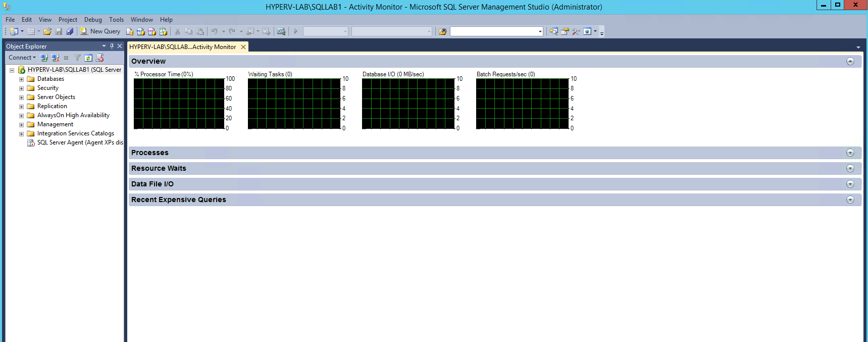Open the Open File folder icon
Image resolution: width=868 pixels, height=342 pixels.
47,31
